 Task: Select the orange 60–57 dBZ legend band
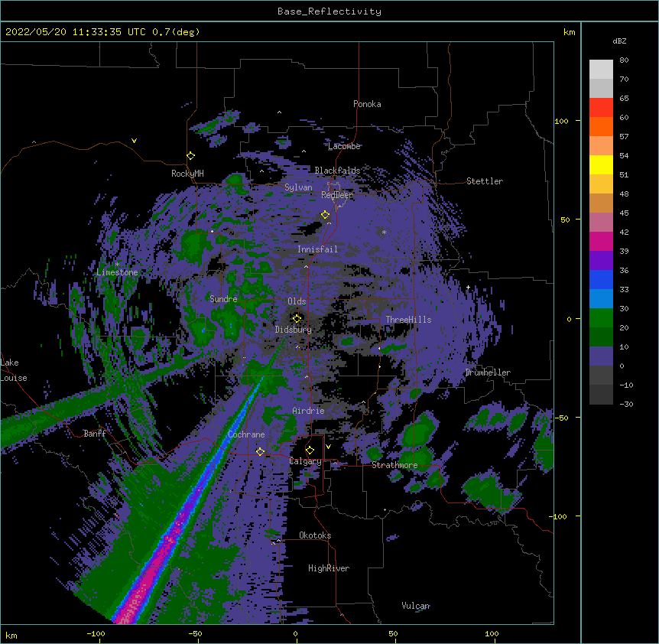[601, 126]
